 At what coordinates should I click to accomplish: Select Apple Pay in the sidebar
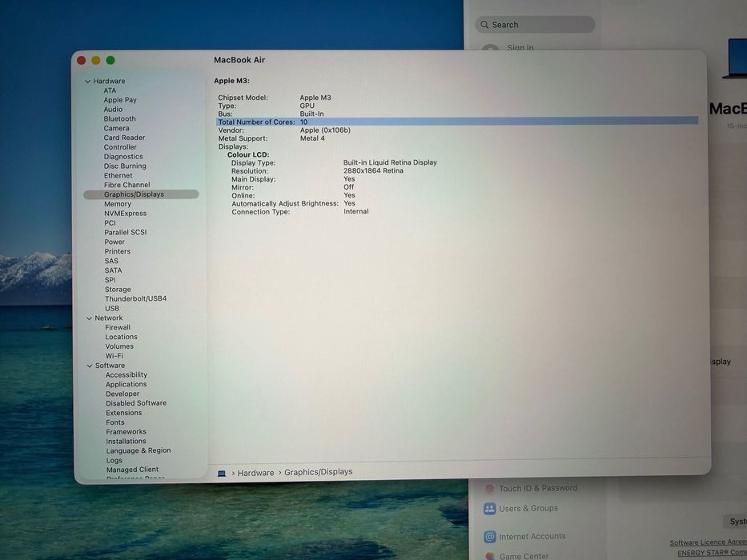120,100
